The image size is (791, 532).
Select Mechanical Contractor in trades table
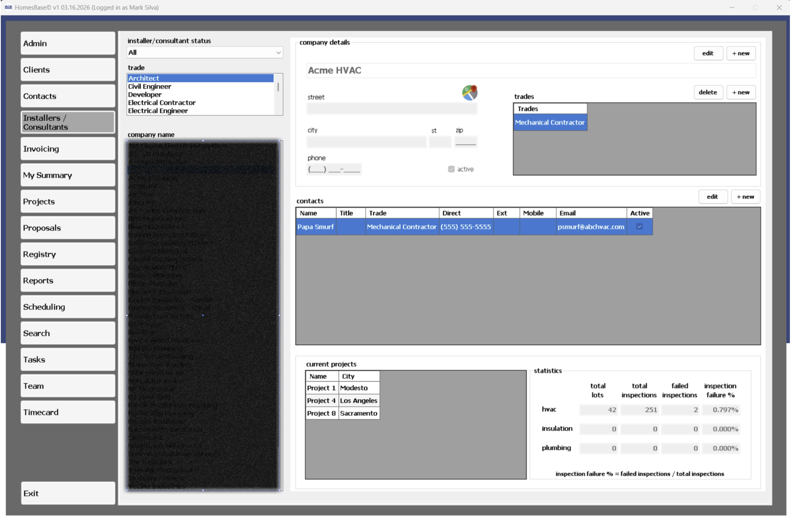549,123
